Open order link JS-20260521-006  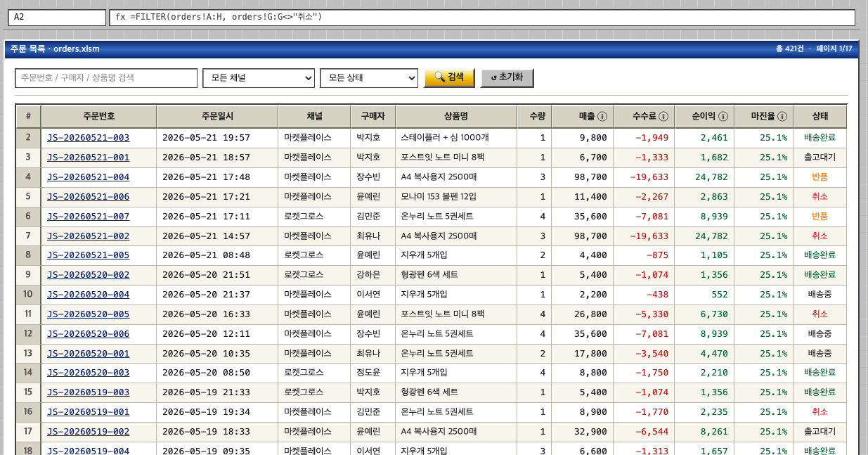88,197
